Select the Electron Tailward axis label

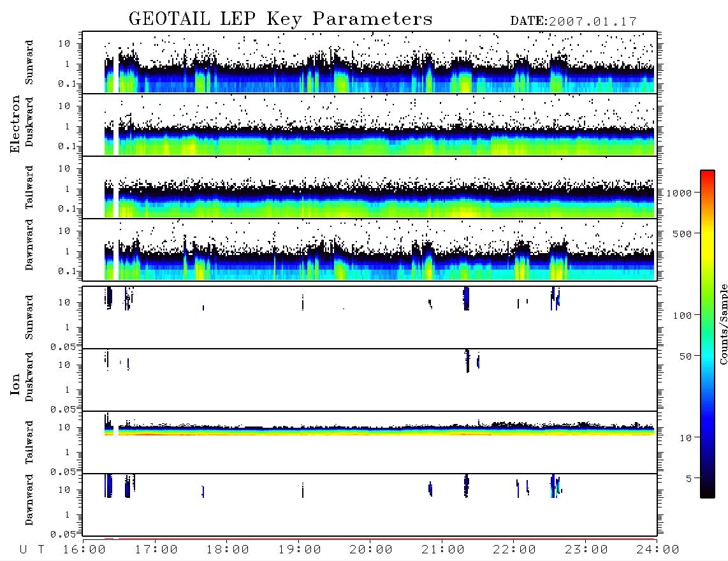[x=29, y=187]
